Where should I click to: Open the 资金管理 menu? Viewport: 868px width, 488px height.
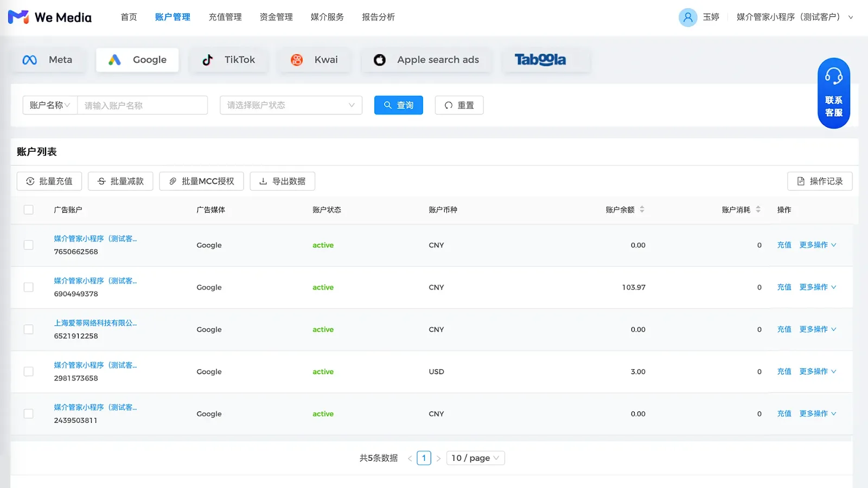coord(276,17)
